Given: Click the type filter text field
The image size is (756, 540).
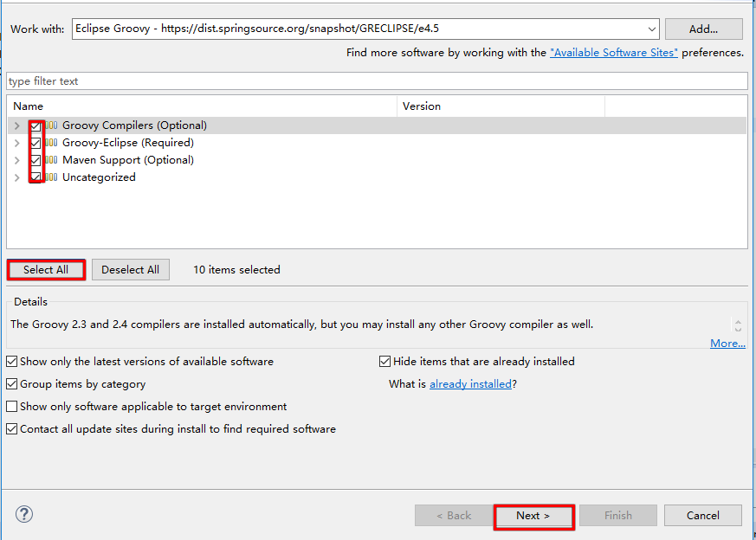Looking at the screenshot, I should pos(377,81).
